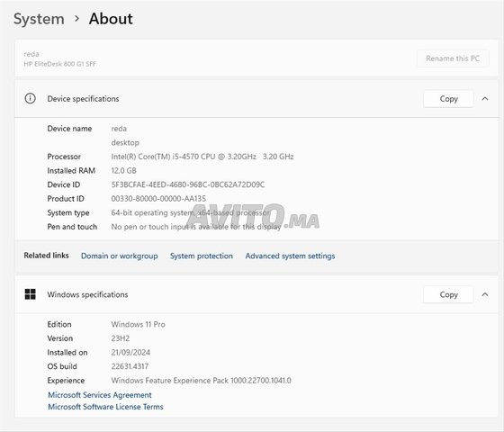This screenshot has height=432, width=504.
Task: Click the System type label
Action: point(68,212)
